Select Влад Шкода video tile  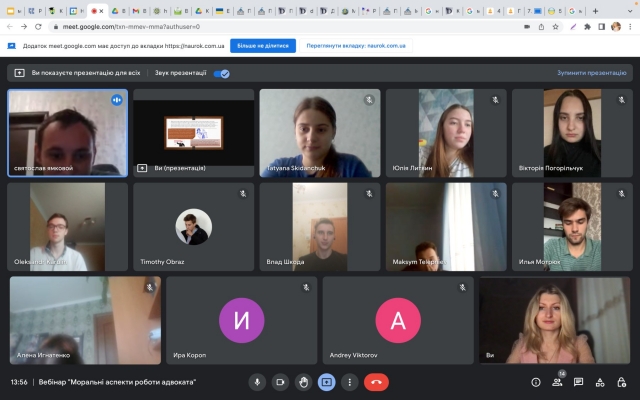click(320, 227)
